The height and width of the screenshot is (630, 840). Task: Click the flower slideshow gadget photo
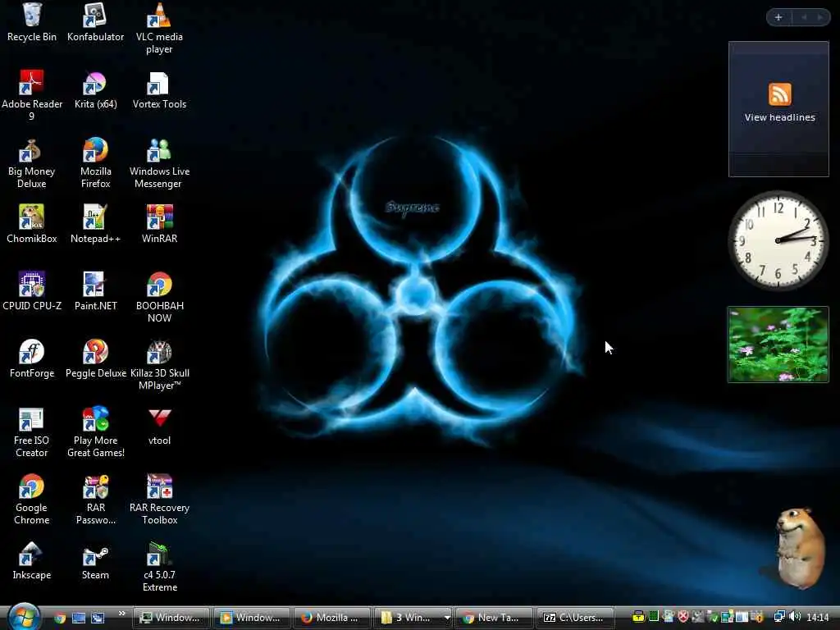[778, 345]
